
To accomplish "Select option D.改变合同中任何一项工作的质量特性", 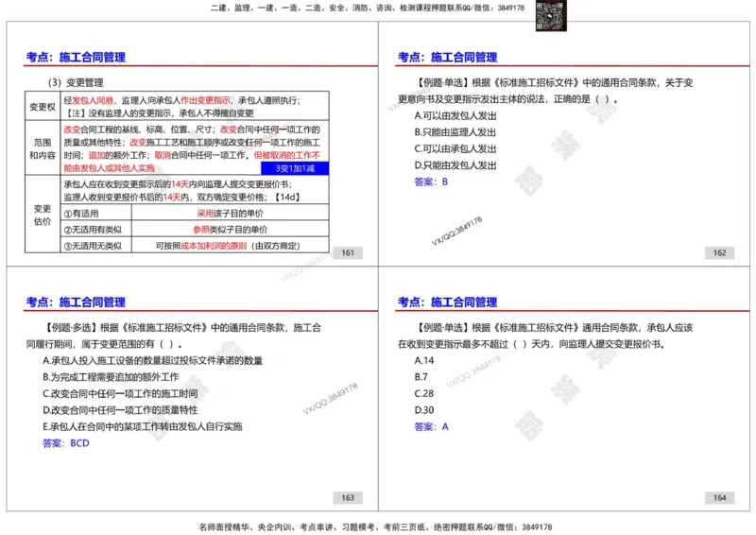I will [x=120, y=410].
